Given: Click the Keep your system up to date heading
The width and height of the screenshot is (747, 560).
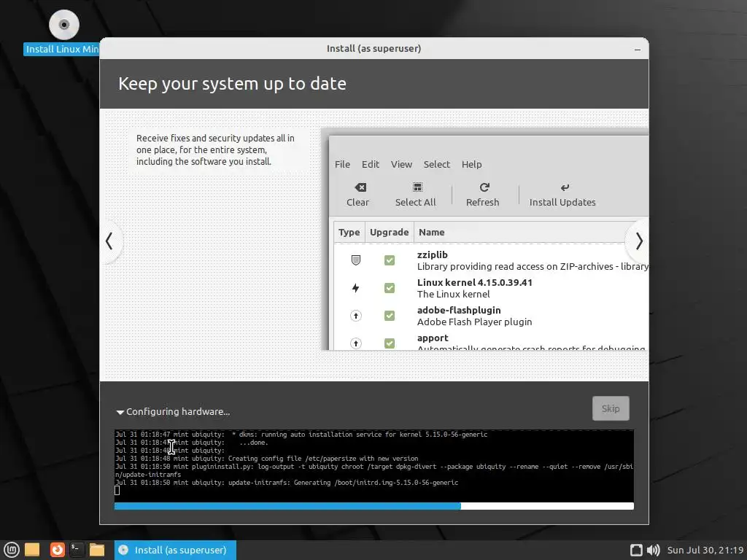Looking at the screenshot, I should (x=232, y=84).
